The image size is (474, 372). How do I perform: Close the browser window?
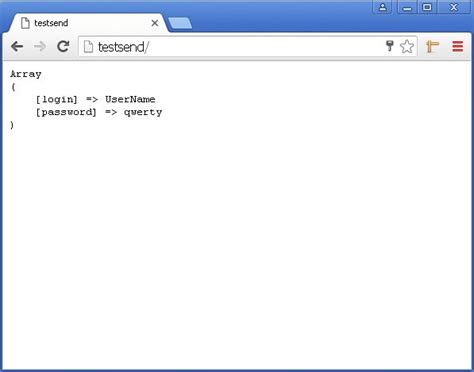click(x=454, y=7)
